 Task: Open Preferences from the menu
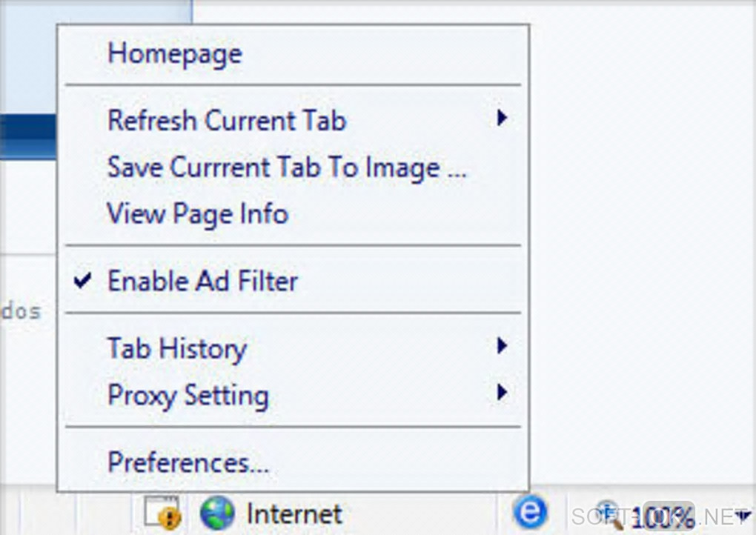(188, 462)
